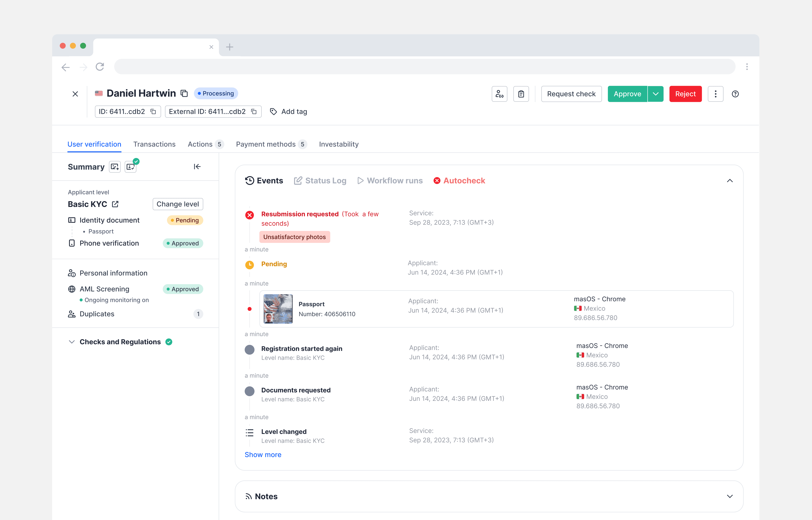Switch to User verification tab
This screenshot has height=520, width=812.
(x=94, y=144)
